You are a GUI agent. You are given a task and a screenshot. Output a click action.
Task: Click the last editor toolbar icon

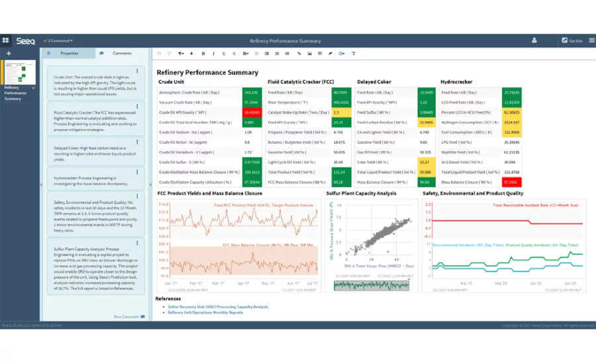coord(354,54)
